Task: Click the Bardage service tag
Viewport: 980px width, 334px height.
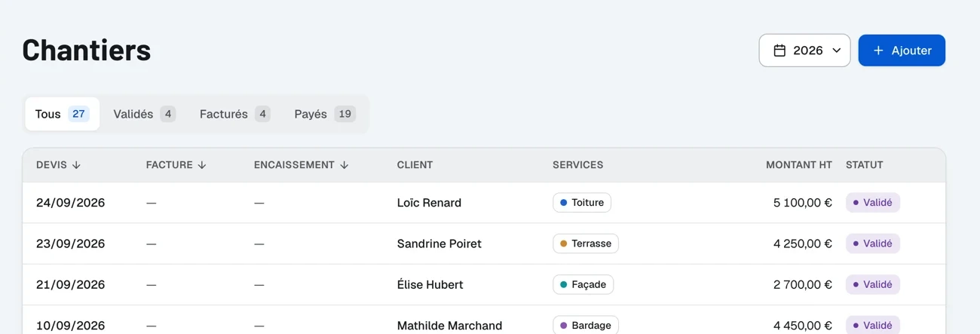Action: click(x=586, y=326)
